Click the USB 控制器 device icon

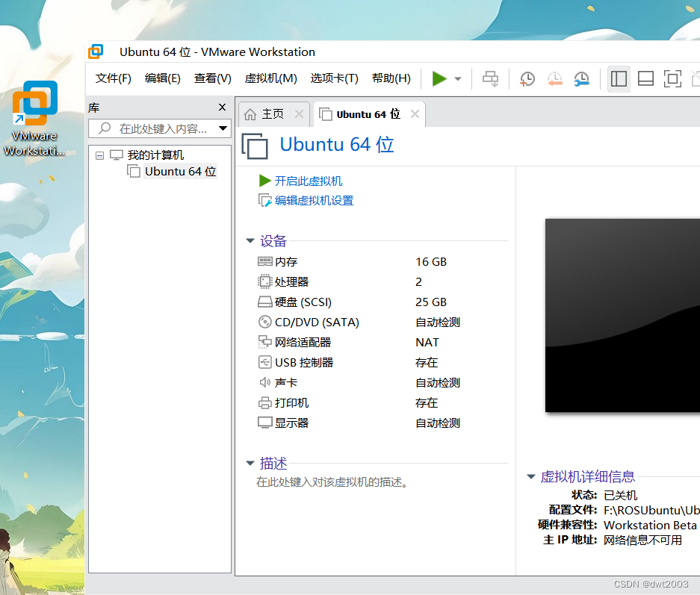coord(264,362)
